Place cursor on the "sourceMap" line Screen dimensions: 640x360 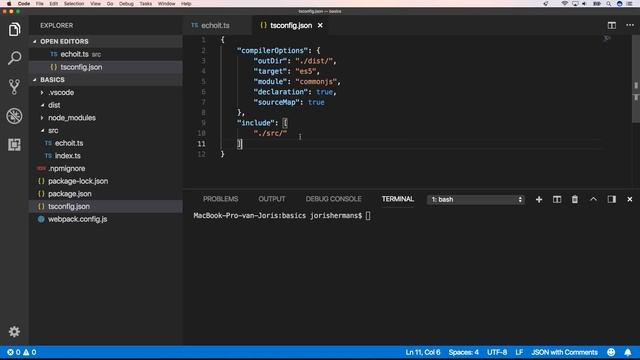(289, 102)
